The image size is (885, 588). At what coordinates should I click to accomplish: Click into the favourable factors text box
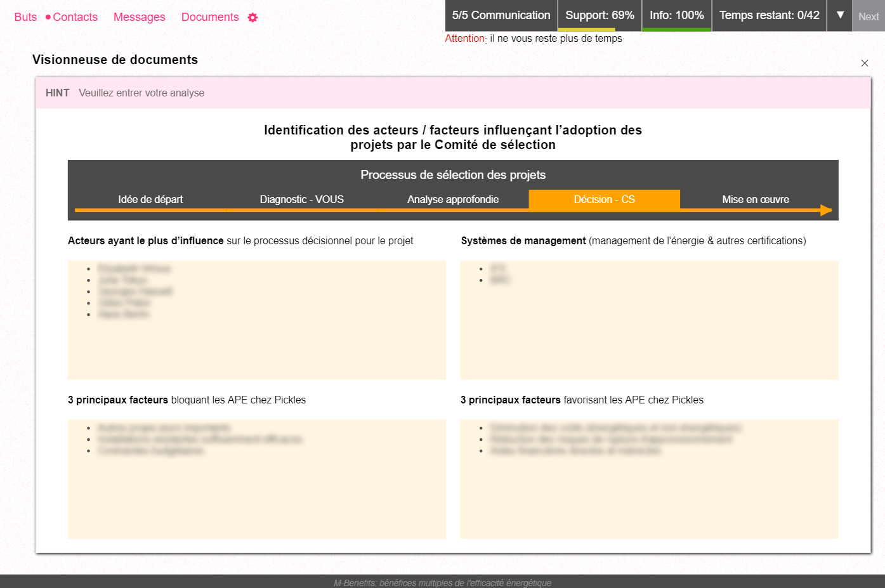tap(650, 479)
